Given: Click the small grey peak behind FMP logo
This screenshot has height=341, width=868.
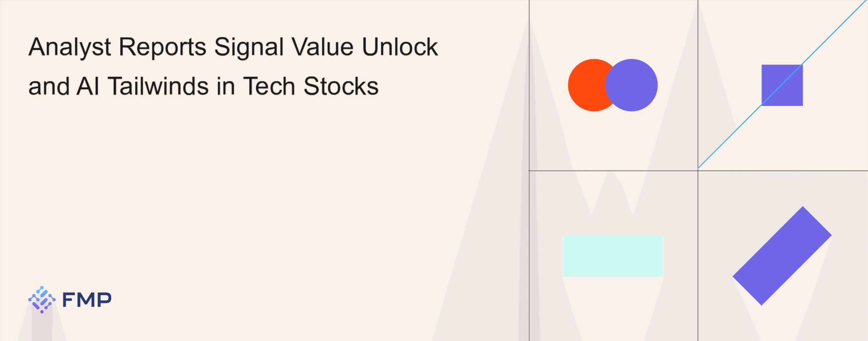Looking at the screenshot, I should [x=42, y=322].
